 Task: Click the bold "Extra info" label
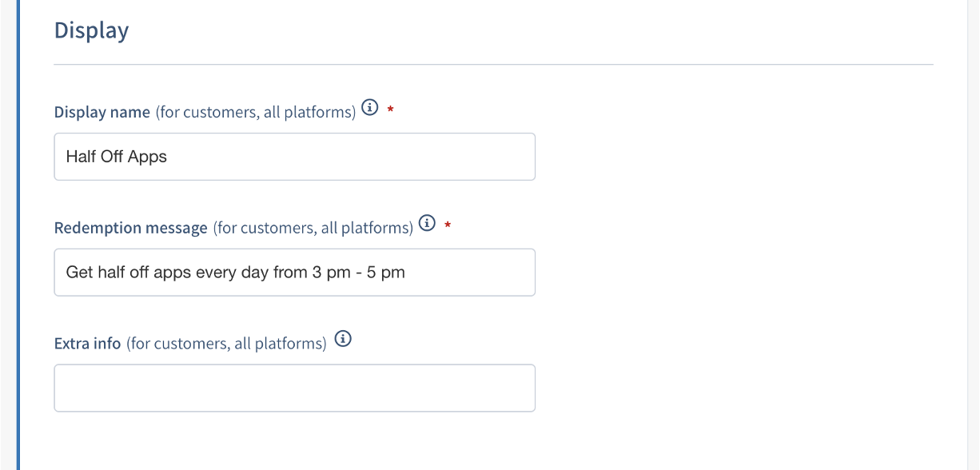point(87,344)
